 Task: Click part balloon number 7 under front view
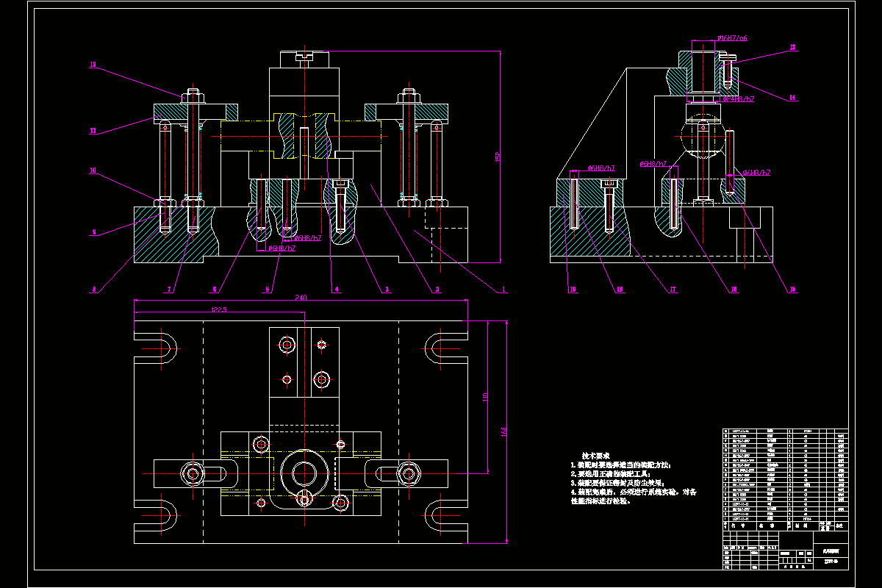click(169, 290)
